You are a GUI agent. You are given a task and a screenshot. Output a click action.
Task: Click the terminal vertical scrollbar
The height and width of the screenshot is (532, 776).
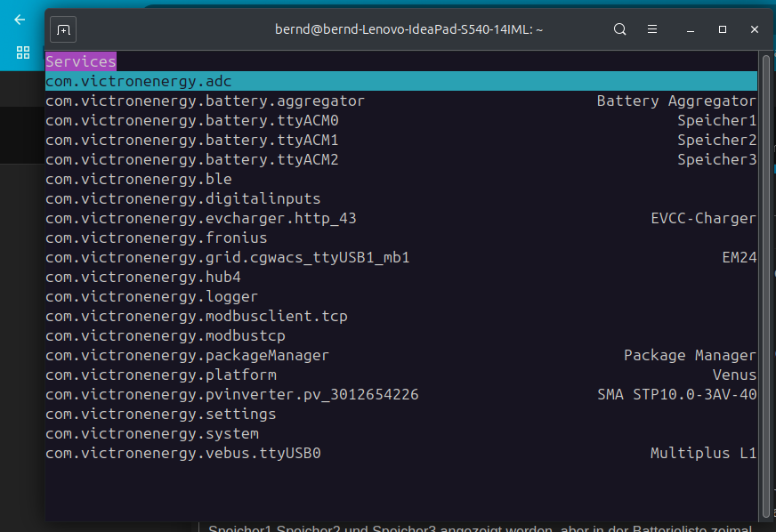pos(765,287)
